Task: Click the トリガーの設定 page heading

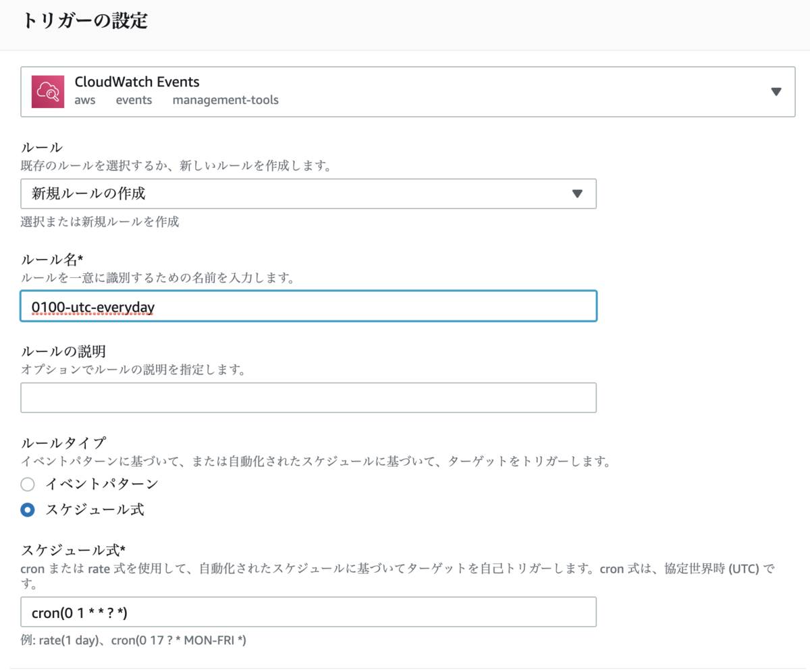Action: coord(84,21)
